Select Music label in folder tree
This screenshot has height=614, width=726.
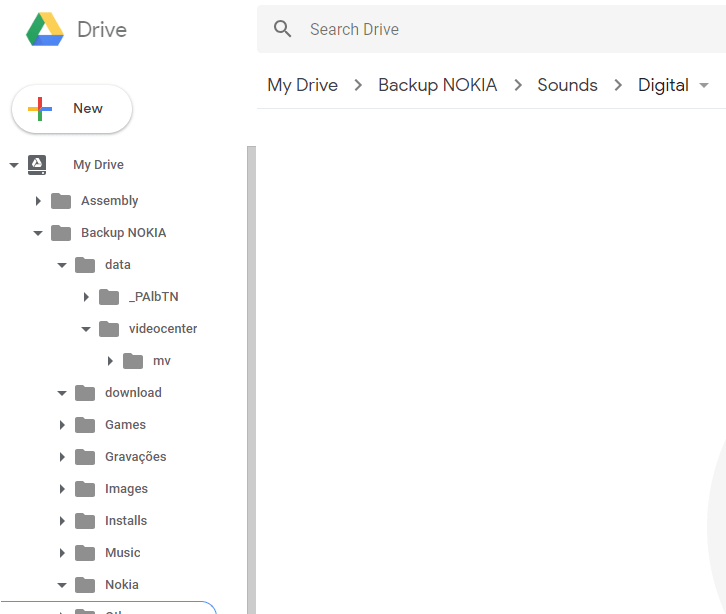pos(123,552)
